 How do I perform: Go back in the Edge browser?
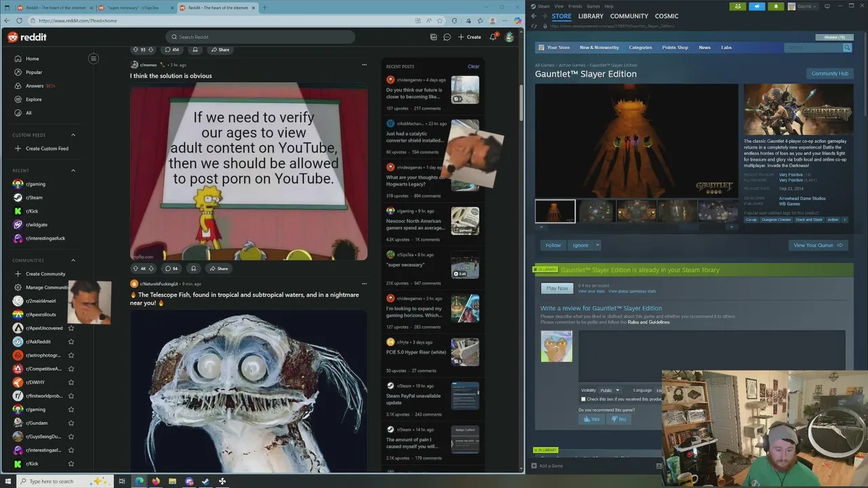pyautogui.click(x=7, y=20)
